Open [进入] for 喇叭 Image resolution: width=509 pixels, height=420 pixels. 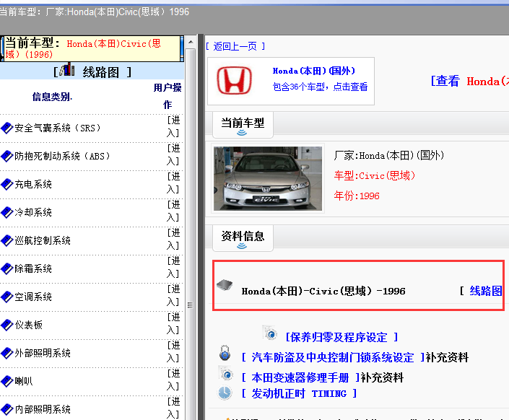pos(173,380)
